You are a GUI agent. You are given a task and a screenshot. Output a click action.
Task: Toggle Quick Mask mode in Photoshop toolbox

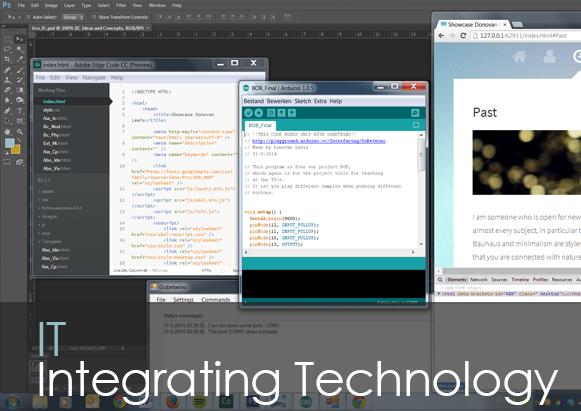[x=7, y=162]
